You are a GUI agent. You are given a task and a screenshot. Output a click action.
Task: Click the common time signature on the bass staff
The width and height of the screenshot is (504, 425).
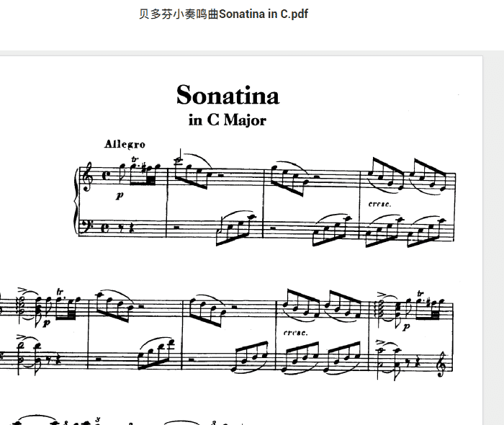tap(105, 228)
